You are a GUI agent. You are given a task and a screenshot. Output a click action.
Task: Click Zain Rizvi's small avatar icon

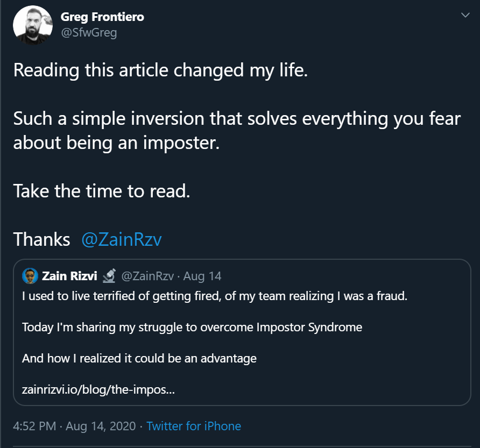(x=30, y=276)
